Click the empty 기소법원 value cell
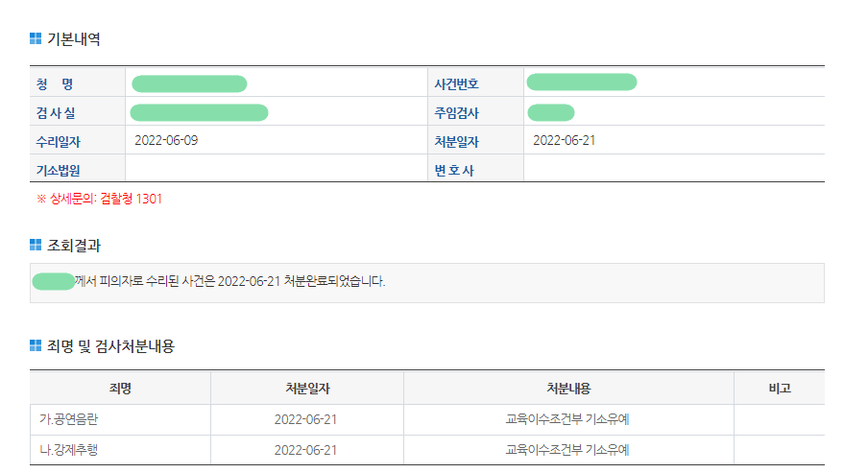The image size is (868, 473). [276, 170]
